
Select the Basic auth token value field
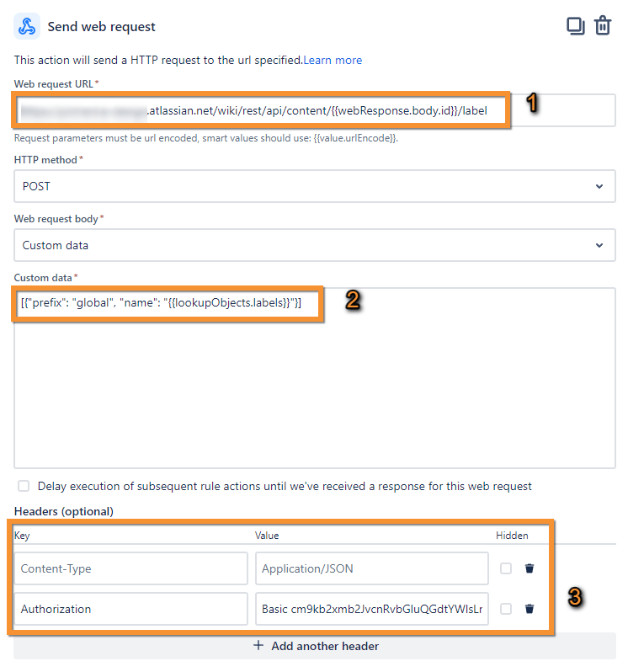coord(371,609)
